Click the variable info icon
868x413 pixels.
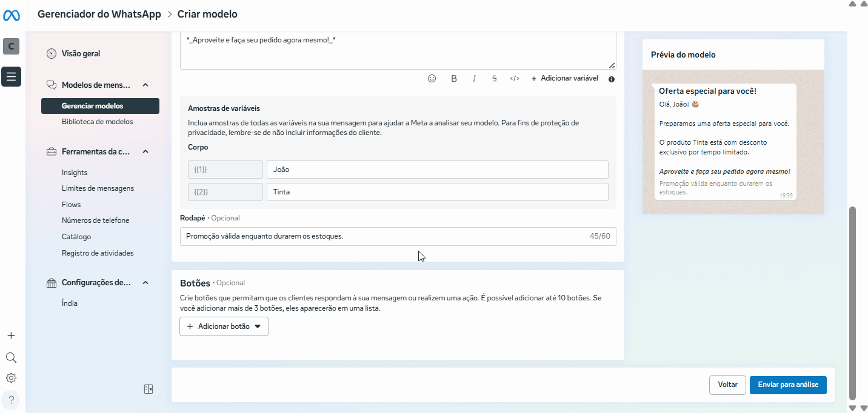[612, 79]
